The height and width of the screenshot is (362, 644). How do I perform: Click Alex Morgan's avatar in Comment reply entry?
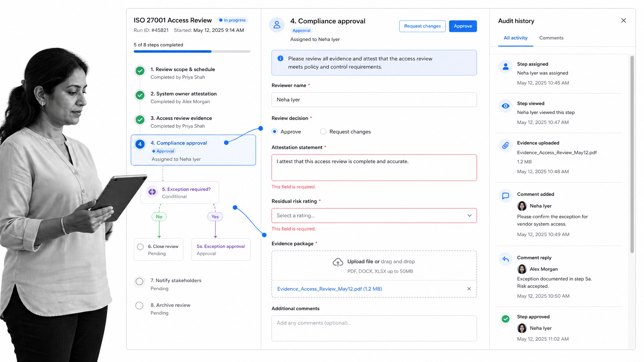[522, 269]
